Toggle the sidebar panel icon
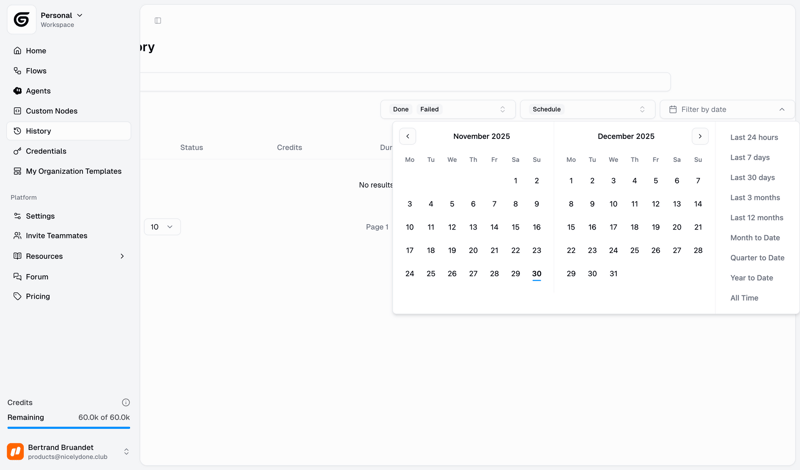The image size is (800, 470). pos(158,20)
